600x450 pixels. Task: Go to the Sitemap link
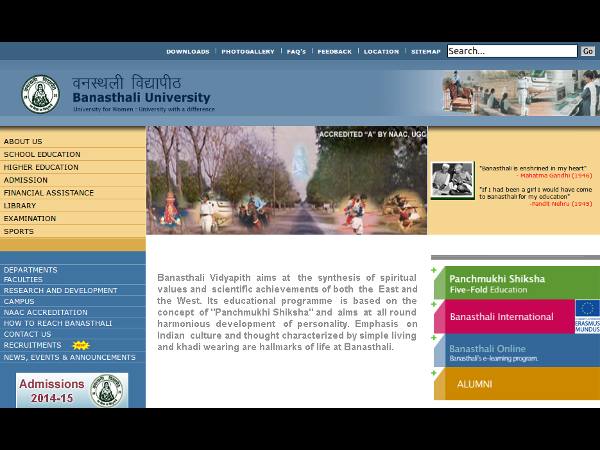click(425, 51)
